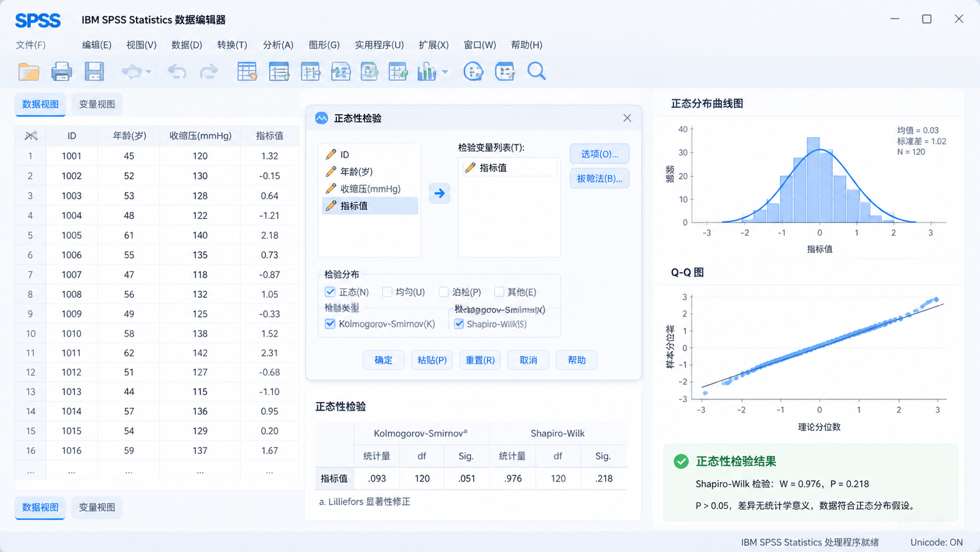Screen dimensions: 980x552
Task: Select bottom 数据视图 tab
Action: pyautogui.click(x=40, y=507)
